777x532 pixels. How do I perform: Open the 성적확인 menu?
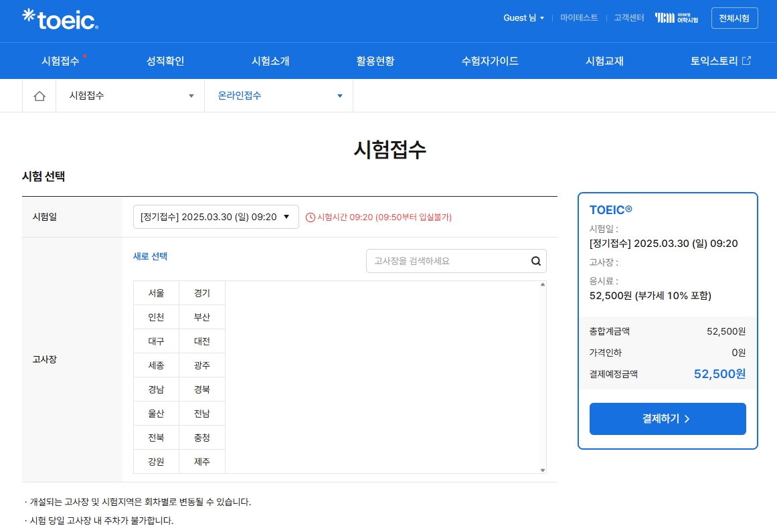coord(165,60)
